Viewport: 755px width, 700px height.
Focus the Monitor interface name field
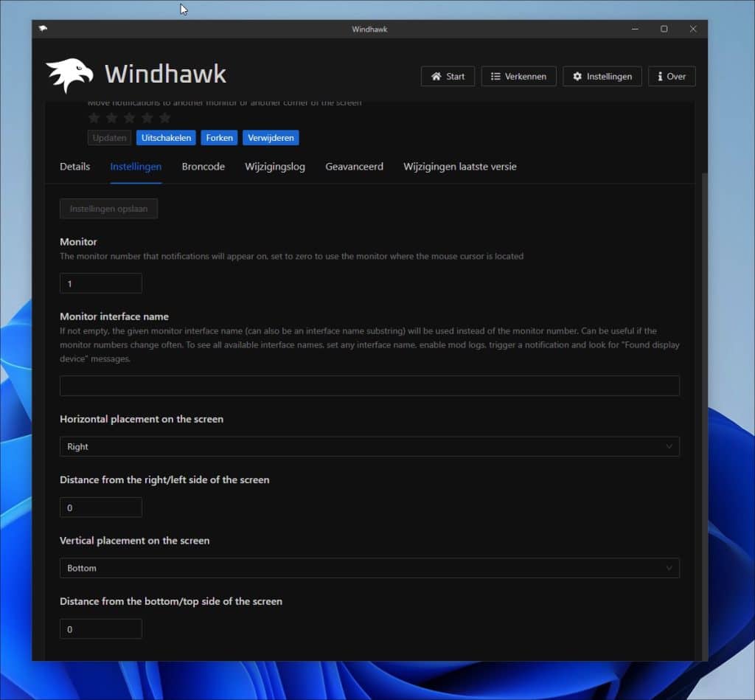pyautogui.click(x=370, y=386)
